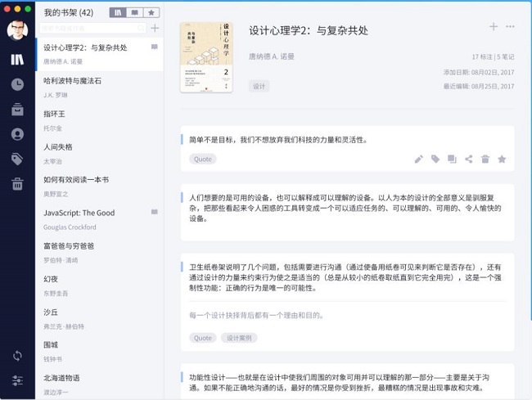The width and height of the screenshot is (532, 400).
Task: Open the more options ellipsis menu
Action: coord(510,26)
